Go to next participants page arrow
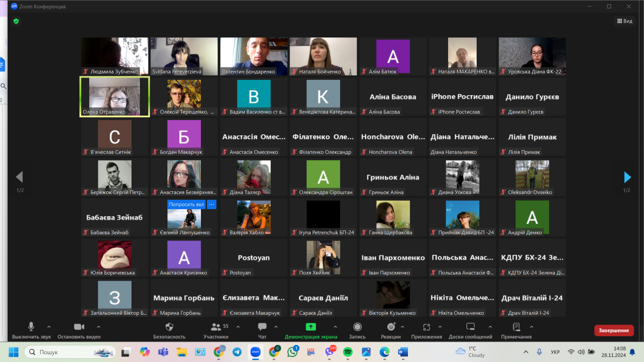This screenshot has height=362, width=644. [627, 177]
